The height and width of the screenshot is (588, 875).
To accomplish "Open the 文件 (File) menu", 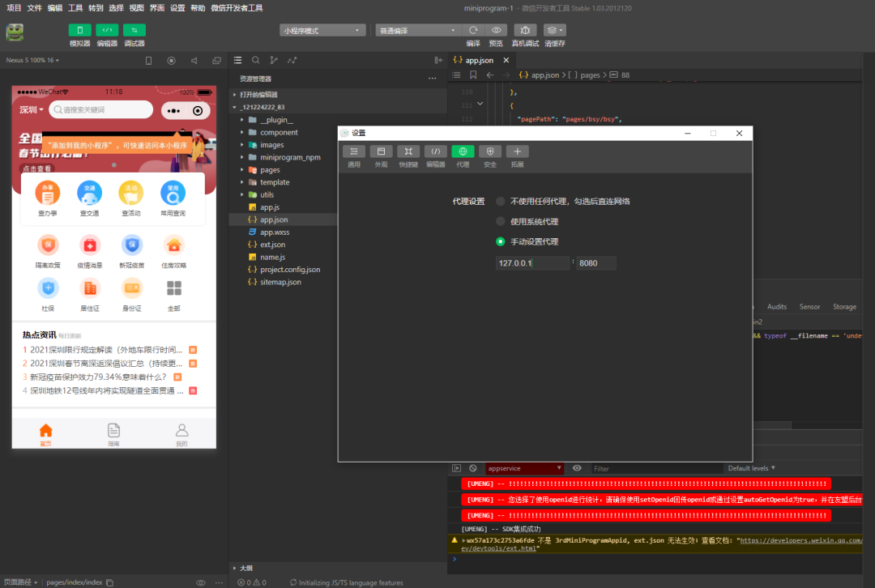I will pyautogui.click(x=35, y=8).
